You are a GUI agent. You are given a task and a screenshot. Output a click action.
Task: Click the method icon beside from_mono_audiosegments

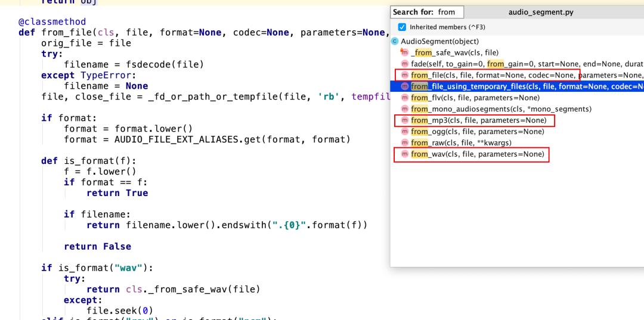405,109
